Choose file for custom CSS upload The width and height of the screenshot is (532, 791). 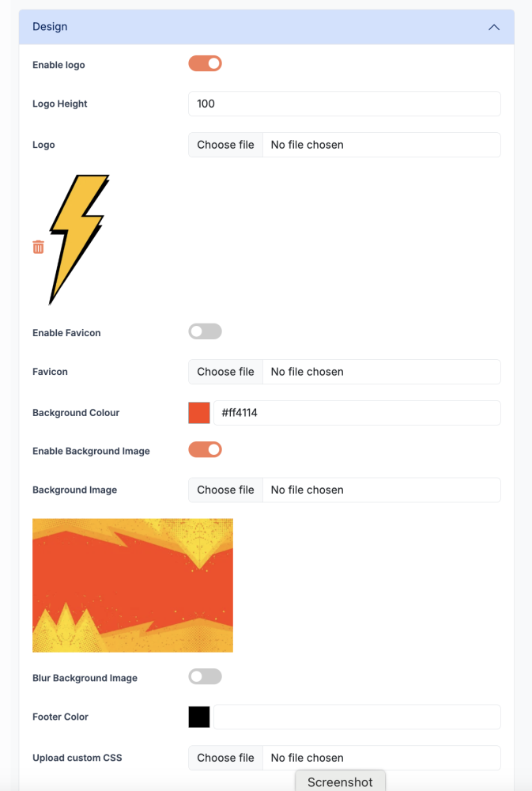225,758
